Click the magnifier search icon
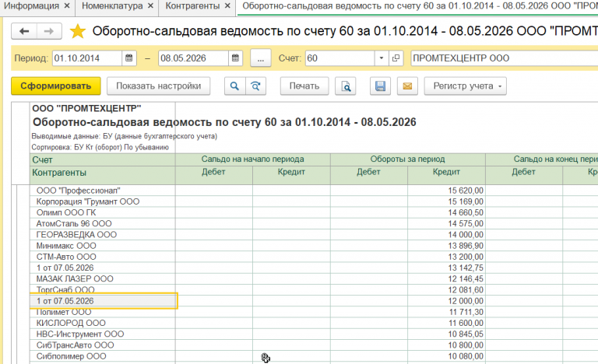The image size is (598, 364). pos(234,86)
